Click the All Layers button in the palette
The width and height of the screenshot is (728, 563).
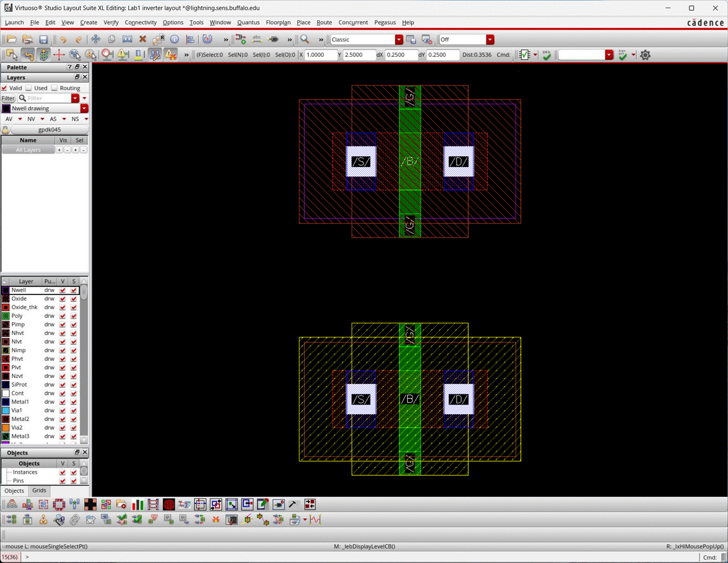pos(28,149)
